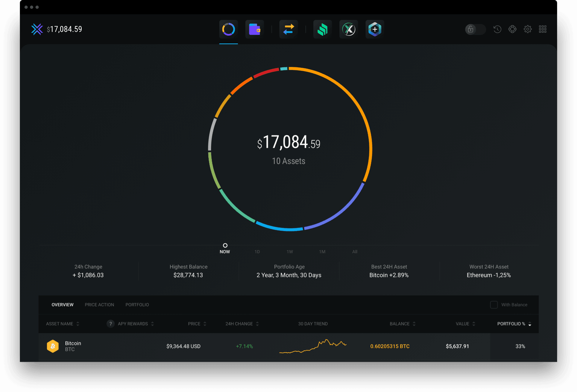Click the header balance $17,084.59
Screen dimensions: 577x392
coord(64,29)
